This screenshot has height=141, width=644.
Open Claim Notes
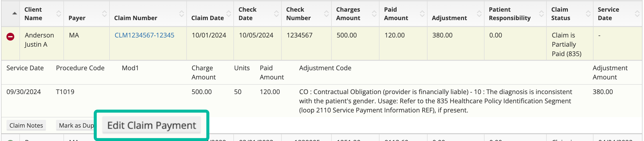pos(26,125)
